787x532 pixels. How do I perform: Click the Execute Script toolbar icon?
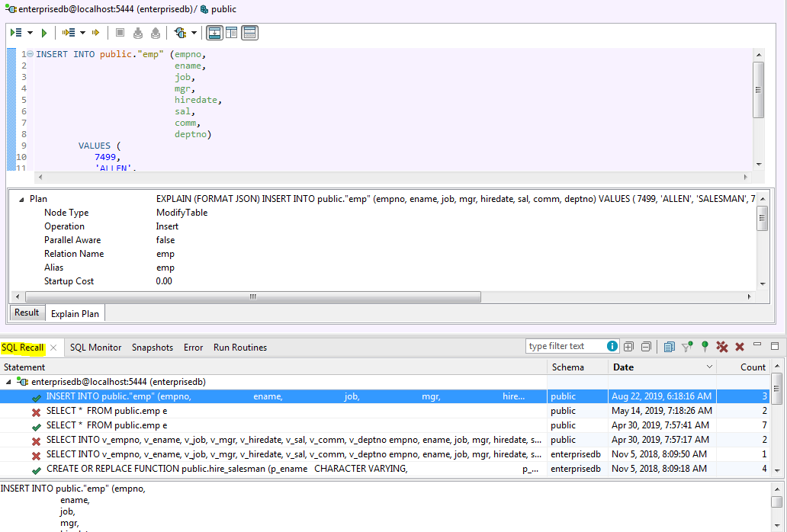click(16, 33)
